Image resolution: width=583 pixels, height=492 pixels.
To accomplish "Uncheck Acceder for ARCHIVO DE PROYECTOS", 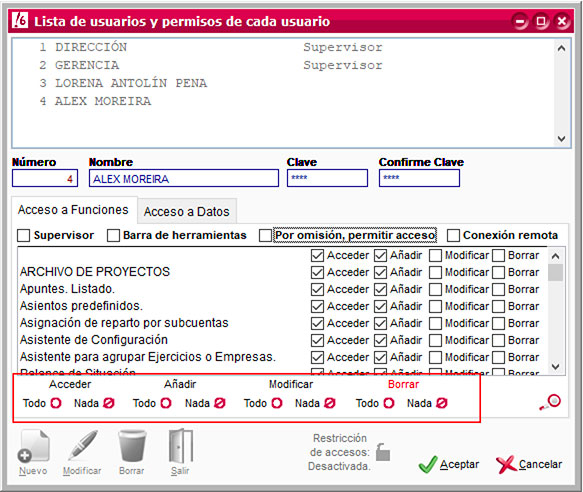I will 317,272.
